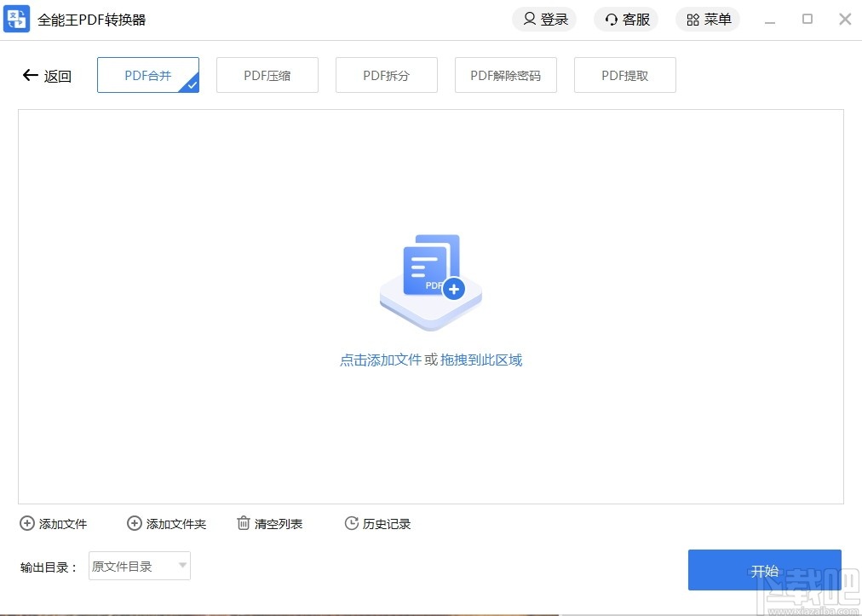The height and width of the screenshot is (616, 862).
Task: Switch to the PDF压缩 tab
Action: click(267, 75)
